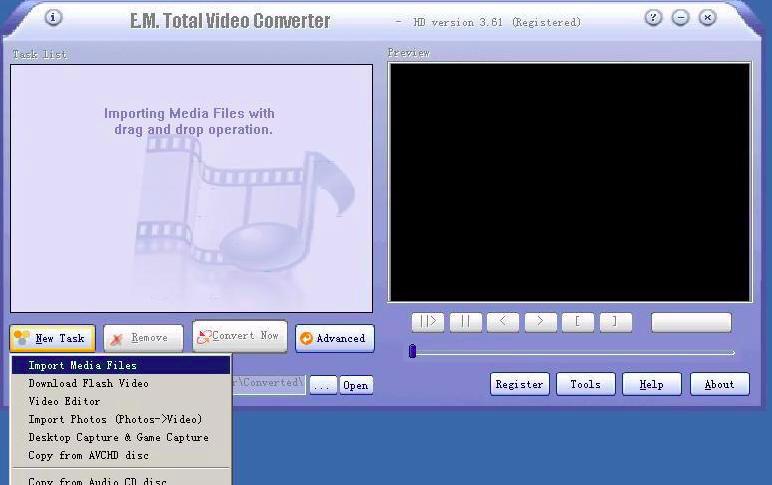Screen dimensions: 772x485
Task: Open the Tools button
Action: (585, 384)
